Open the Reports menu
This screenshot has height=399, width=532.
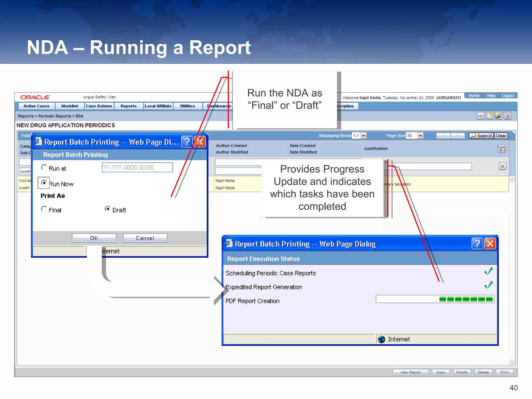point(129,106)
